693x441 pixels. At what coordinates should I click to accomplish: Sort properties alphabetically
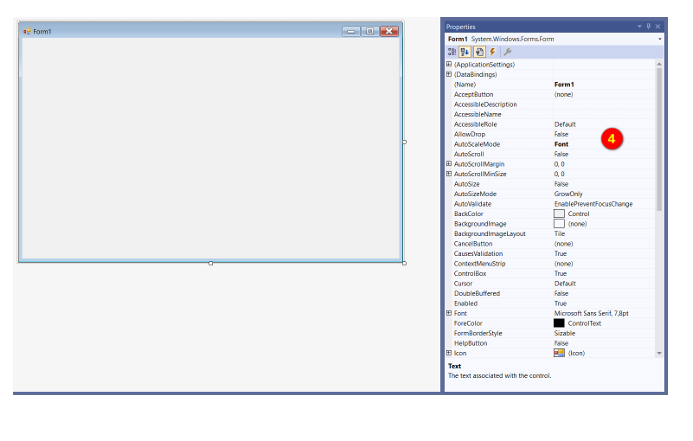click(466, 51)
